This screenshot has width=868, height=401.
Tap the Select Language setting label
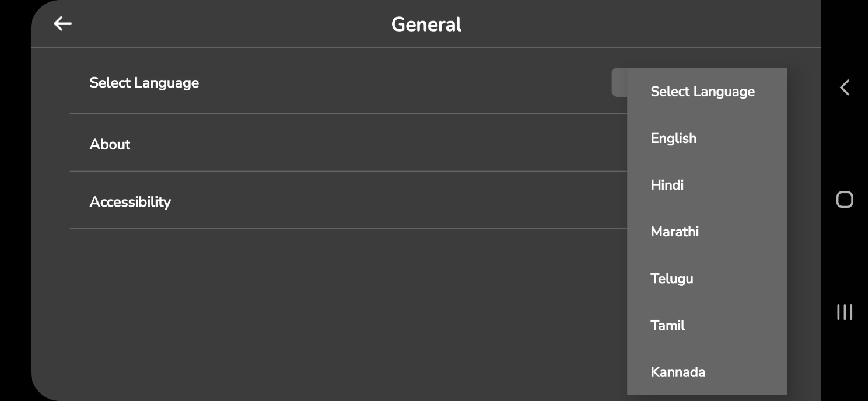pos(144,83)
